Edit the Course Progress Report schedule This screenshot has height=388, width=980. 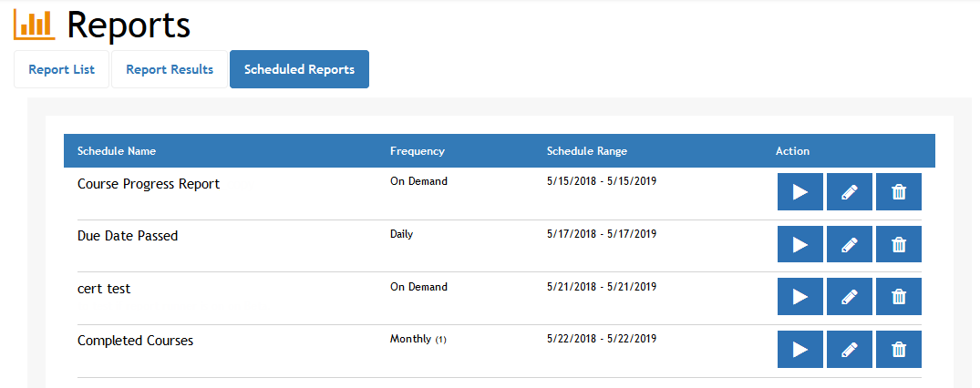point(849,192)
